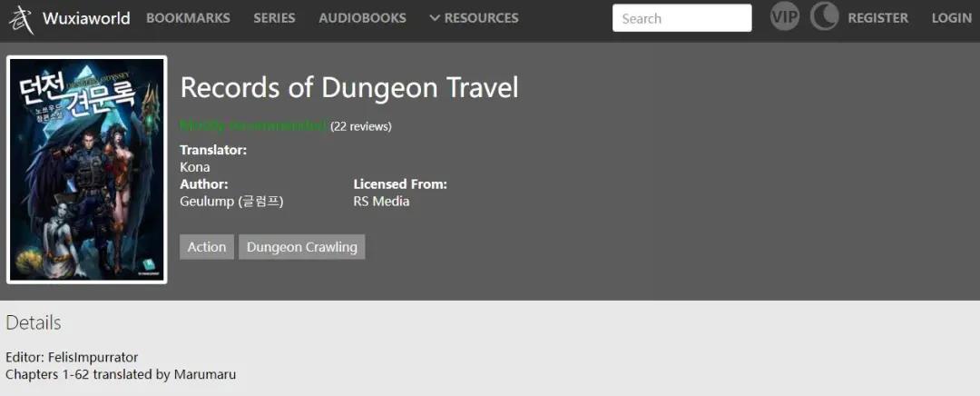Viewport: 980px width, 396px height.
Task: Go to the Series page
Action: (x=274, y=18)
